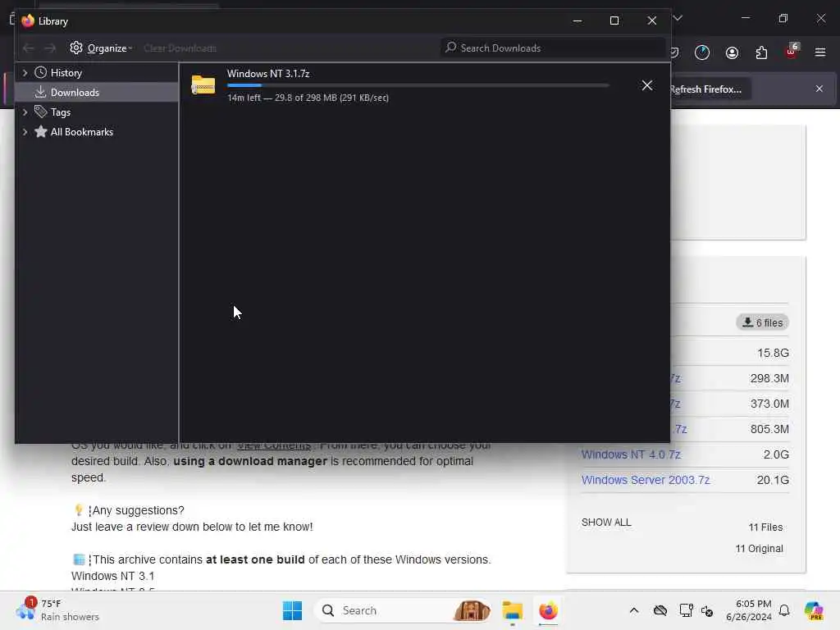This screenshot has width=840, height=630.
Task: Select History in the Library sidebar
Action: (66, 73)
